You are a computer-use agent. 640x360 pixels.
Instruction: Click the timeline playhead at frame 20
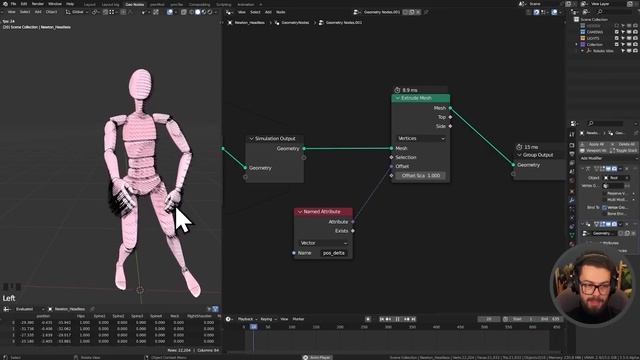click(x=253, y=327)
